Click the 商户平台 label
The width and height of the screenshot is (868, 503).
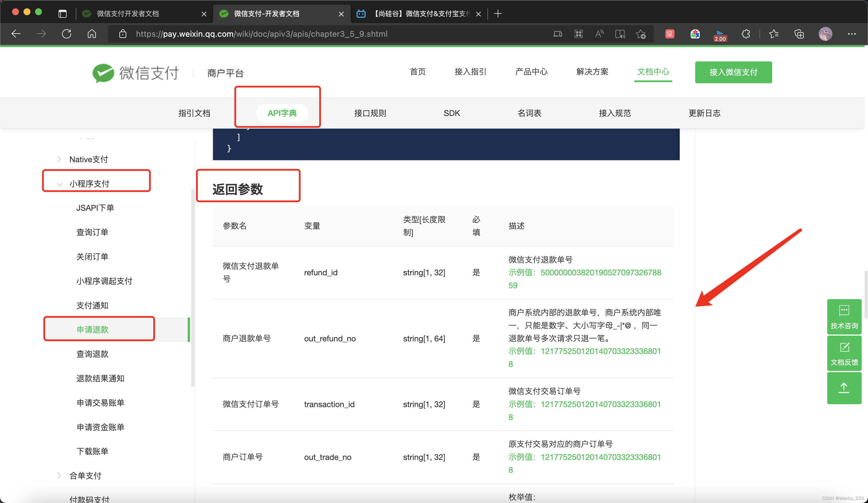pyautogui.click(x=225, y=73)
